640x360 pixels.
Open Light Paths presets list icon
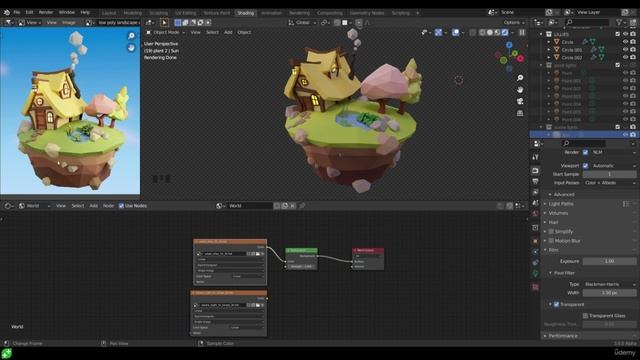pos(626,204)
